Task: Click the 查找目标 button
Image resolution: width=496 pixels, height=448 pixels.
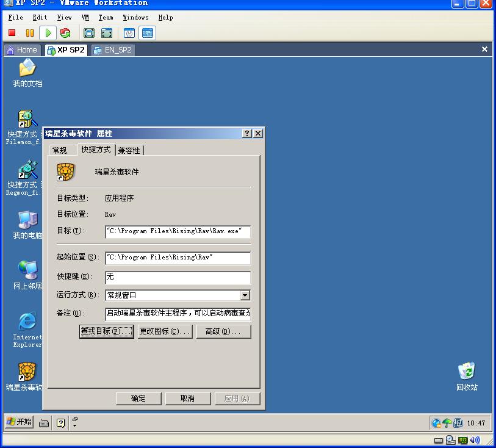Action: click(x=107, y=331)
